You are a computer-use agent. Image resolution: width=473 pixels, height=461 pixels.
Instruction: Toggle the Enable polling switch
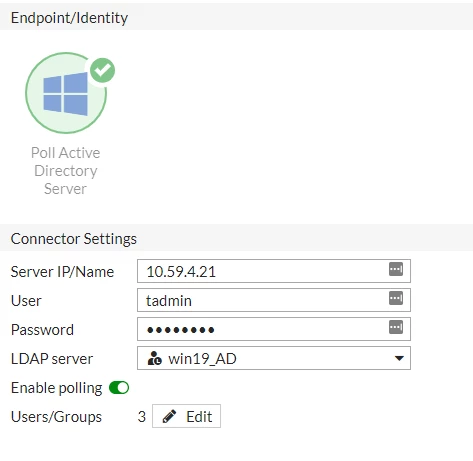pyautogui.click(x=119, y=388)
